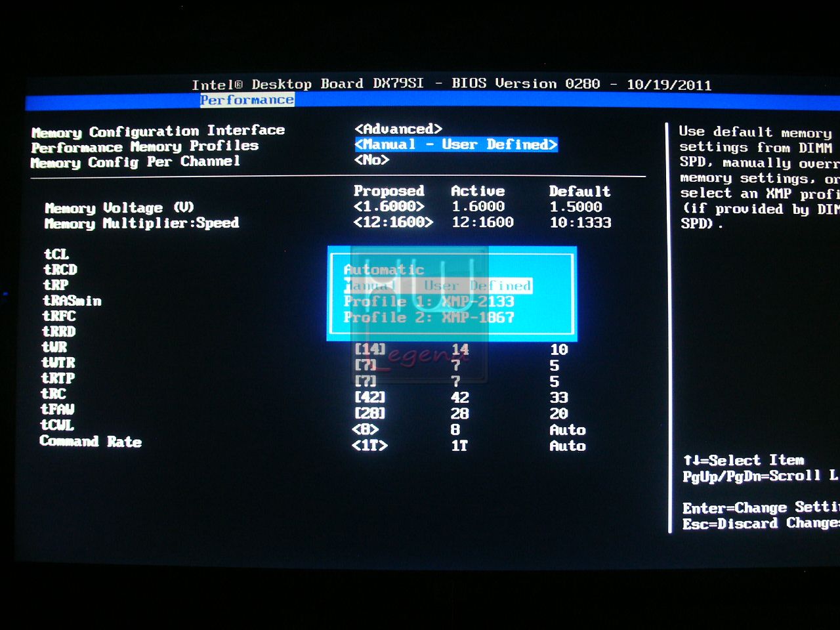Click the default tWTR value 5
Image resolution: width=840 pixels, height=630 pixels.
555,365
